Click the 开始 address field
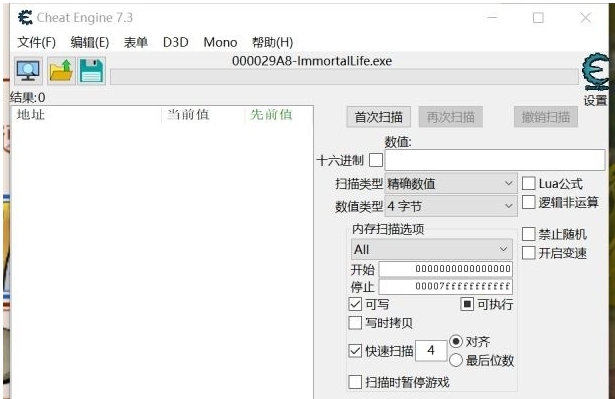Image resolution: width=615 pixels, height=399 pixels. 446,269
